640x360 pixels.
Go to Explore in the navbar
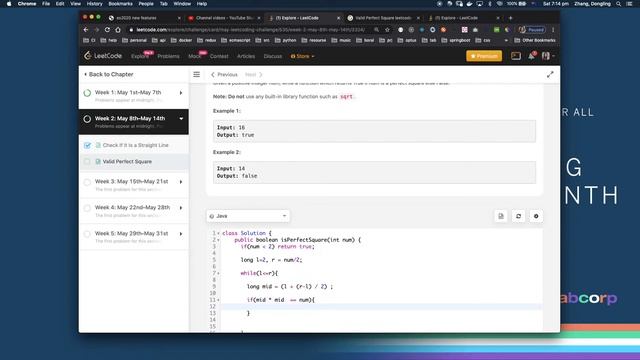pos(140,56)
